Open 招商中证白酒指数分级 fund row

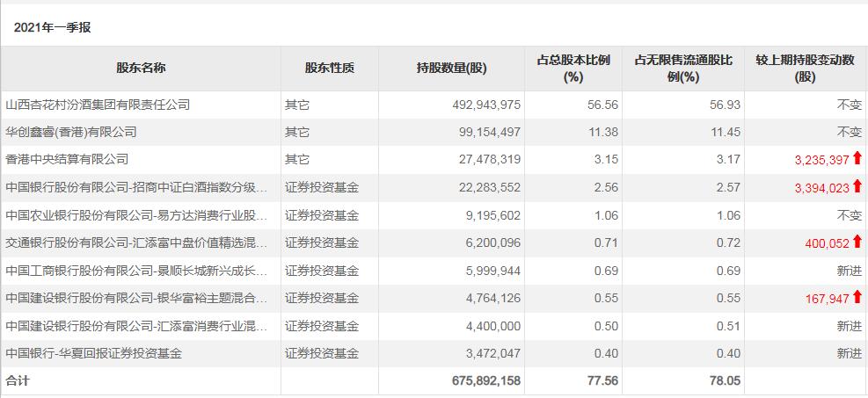coord(136,187)
